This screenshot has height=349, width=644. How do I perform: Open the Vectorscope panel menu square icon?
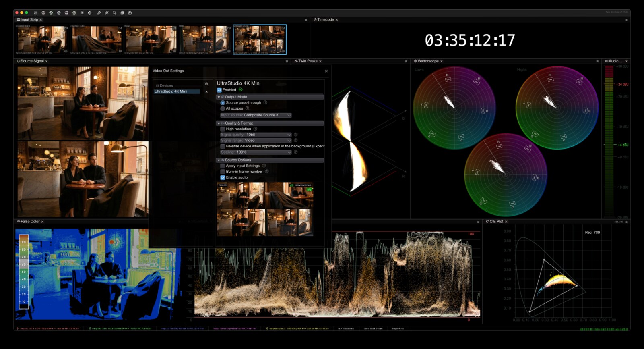tap(597, 61)
